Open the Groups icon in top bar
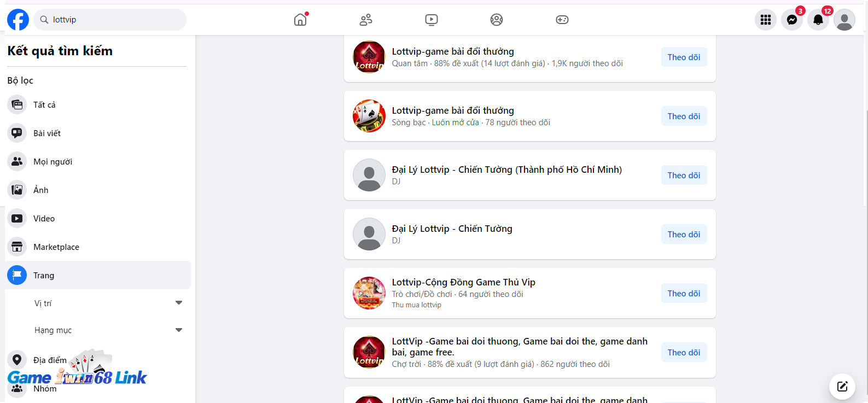Viewport: 868px width, 403px height. coord(497,20)
